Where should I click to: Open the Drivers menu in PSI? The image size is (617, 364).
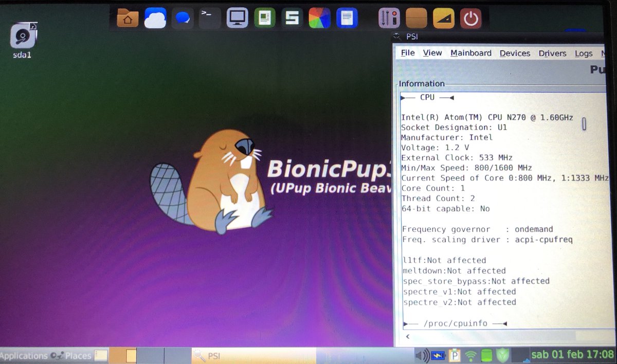pos(553,53)
